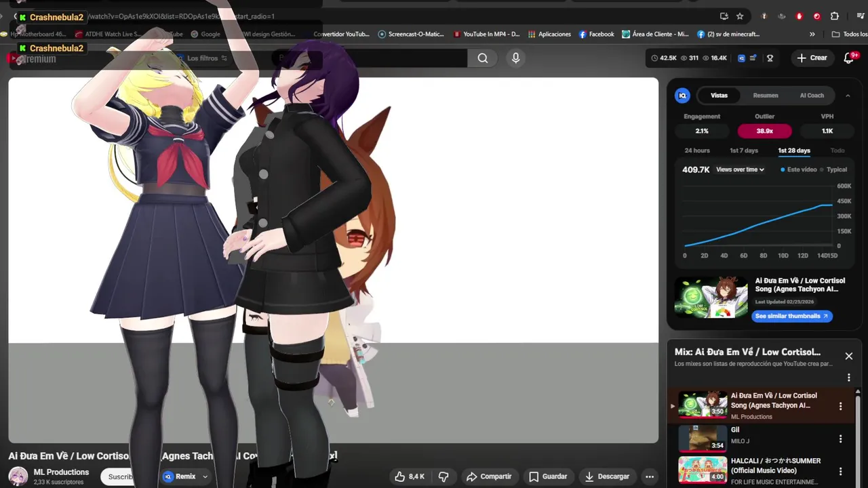Open Facebook bookmark

click(x=596, y=34)
